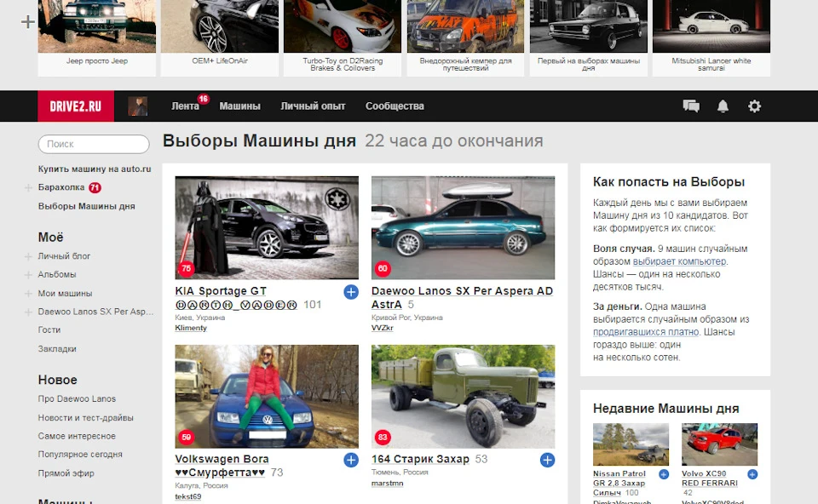Open the user avatar profile
The width and height of the screenshot is (818, 504).
[x=138, y=106]
